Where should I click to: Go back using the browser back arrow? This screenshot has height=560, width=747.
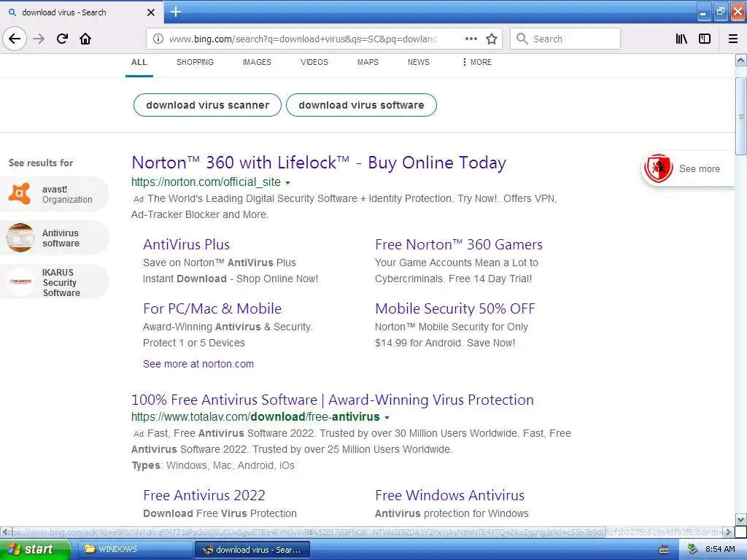coord(15,39)
